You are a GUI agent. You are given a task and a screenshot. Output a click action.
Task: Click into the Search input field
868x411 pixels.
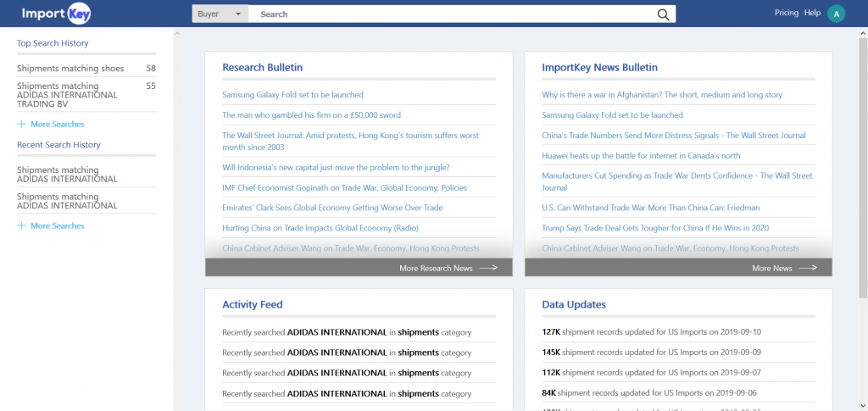pyautogui.click(x=451, y=14)
